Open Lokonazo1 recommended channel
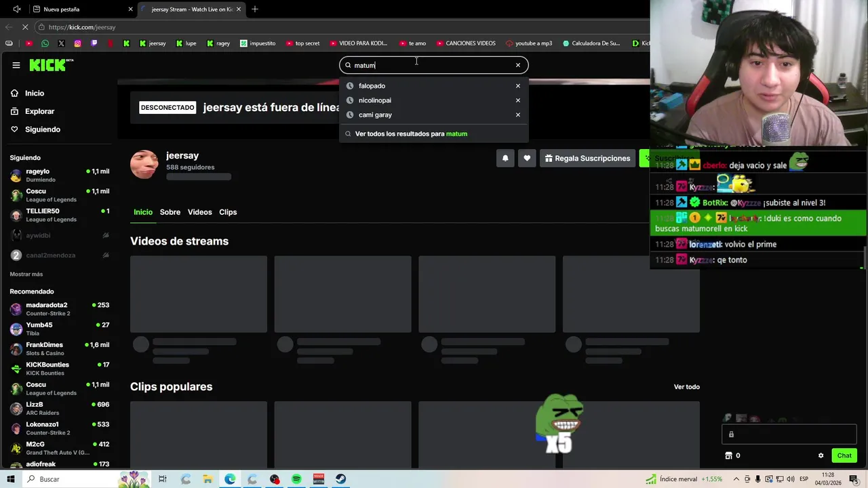Viewport: 868px width, 488px height. tap(60, 428)
